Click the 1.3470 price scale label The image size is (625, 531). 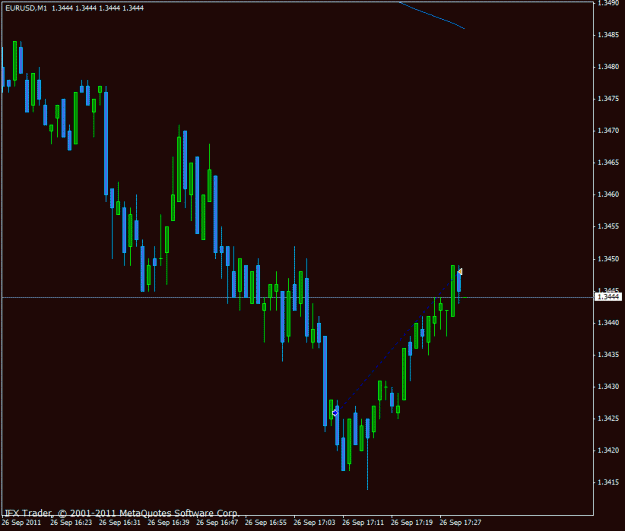click(x=608, y=130)
